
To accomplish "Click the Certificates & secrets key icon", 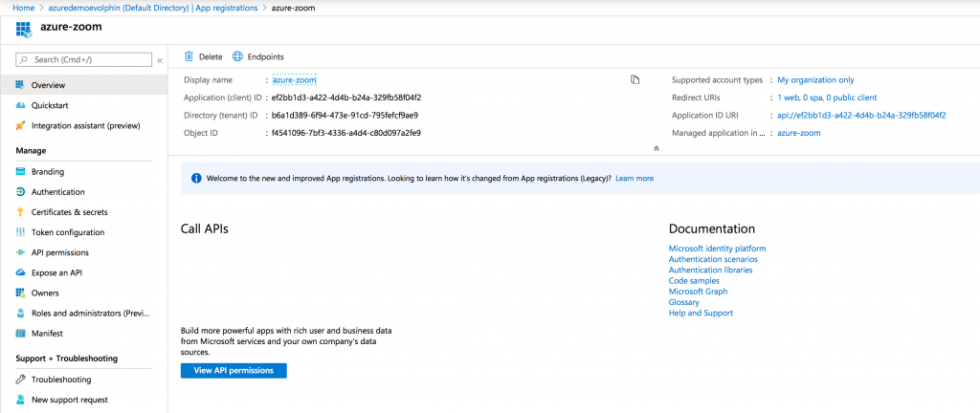I will tap(20, 212).
